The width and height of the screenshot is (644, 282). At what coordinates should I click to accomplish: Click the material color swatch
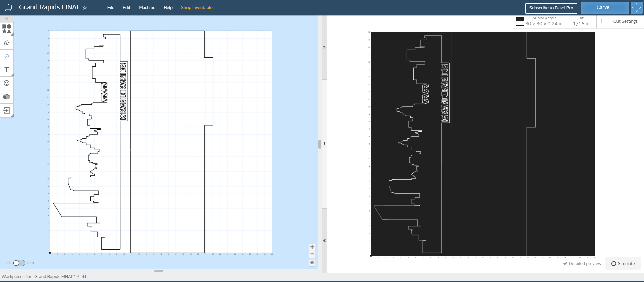(x=520, y=22)
